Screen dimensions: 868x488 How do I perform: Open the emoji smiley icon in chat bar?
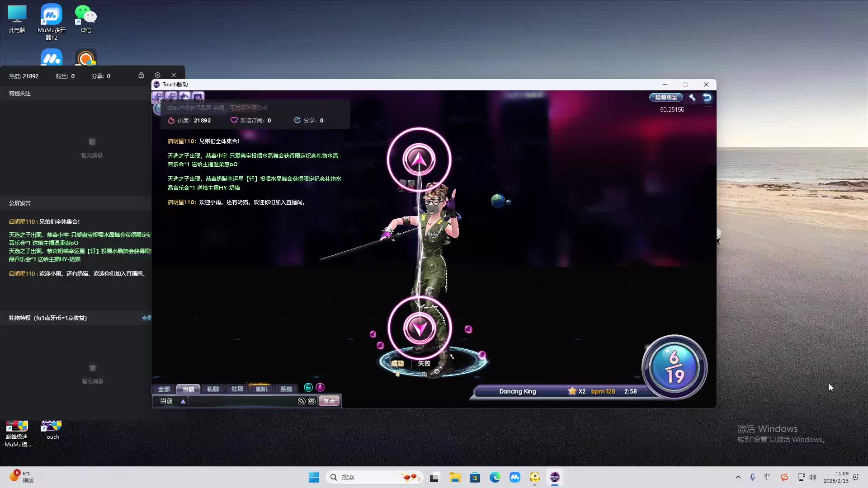tap(312, 401)
